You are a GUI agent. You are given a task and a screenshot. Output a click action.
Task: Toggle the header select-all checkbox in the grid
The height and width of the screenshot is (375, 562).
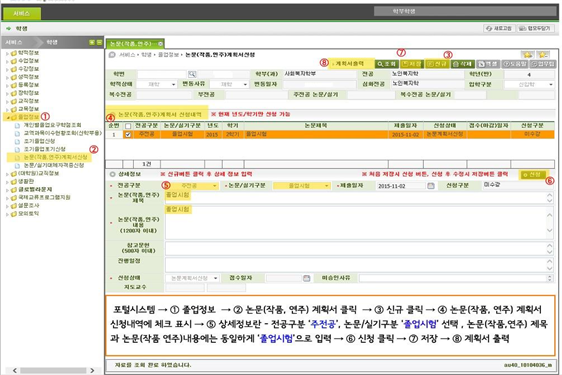coord(128,126)
